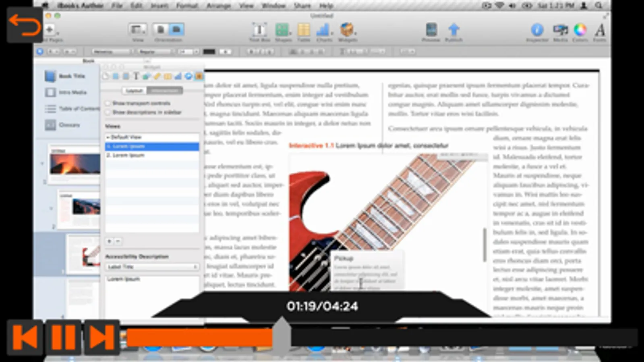Image resolution: width=644 pixels, height=362 pixels.
Task: Open the Colors wheel icon
Action: [x=580, y=30]
